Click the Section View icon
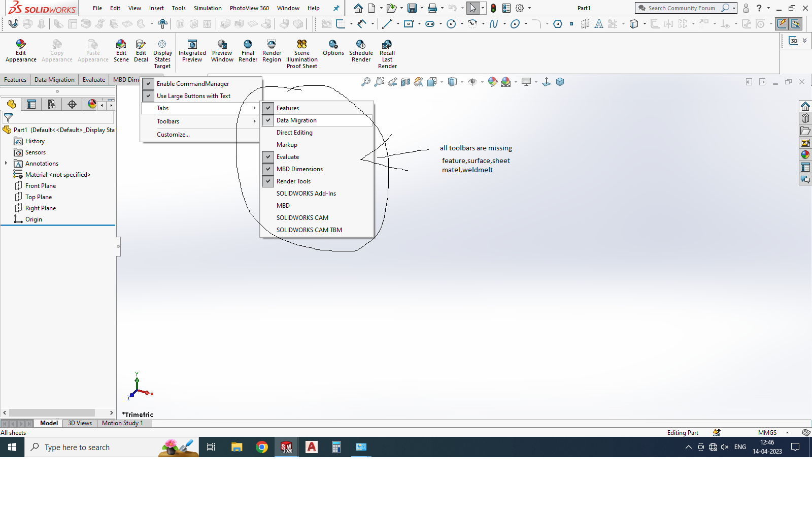Viewport: 812px width, 510px height. pyautogui.click(x=405, y=82)
